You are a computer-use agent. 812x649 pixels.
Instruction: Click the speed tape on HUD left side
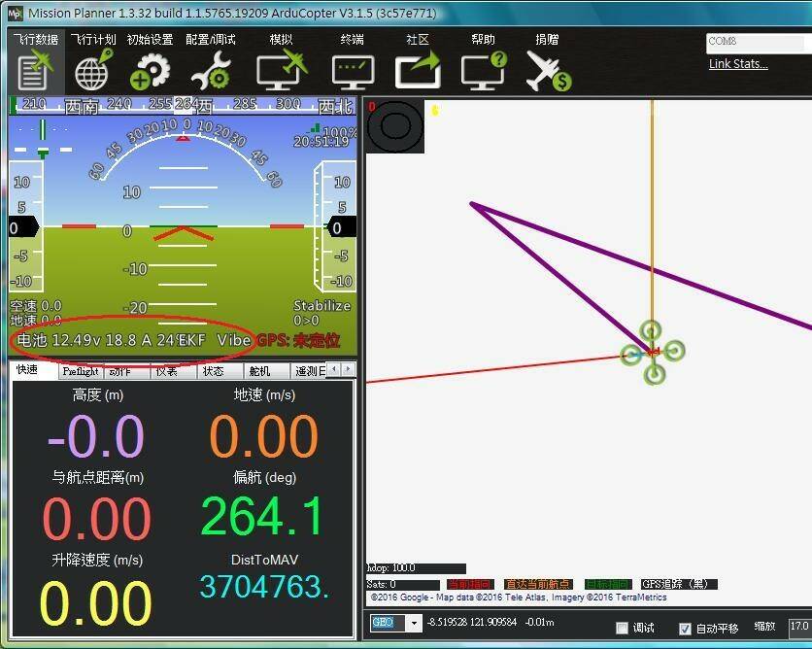(x=25, y=227)
